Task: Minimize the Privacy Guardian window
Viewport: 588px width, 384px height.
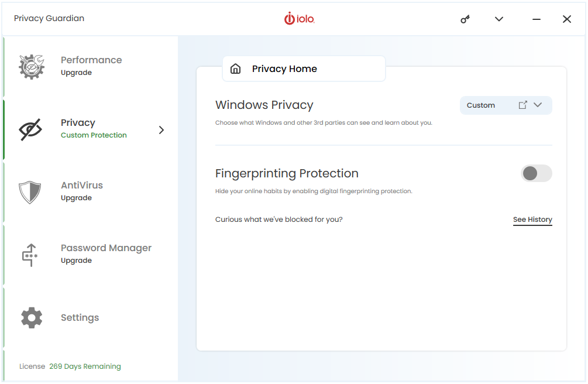Action: [537, 19]
